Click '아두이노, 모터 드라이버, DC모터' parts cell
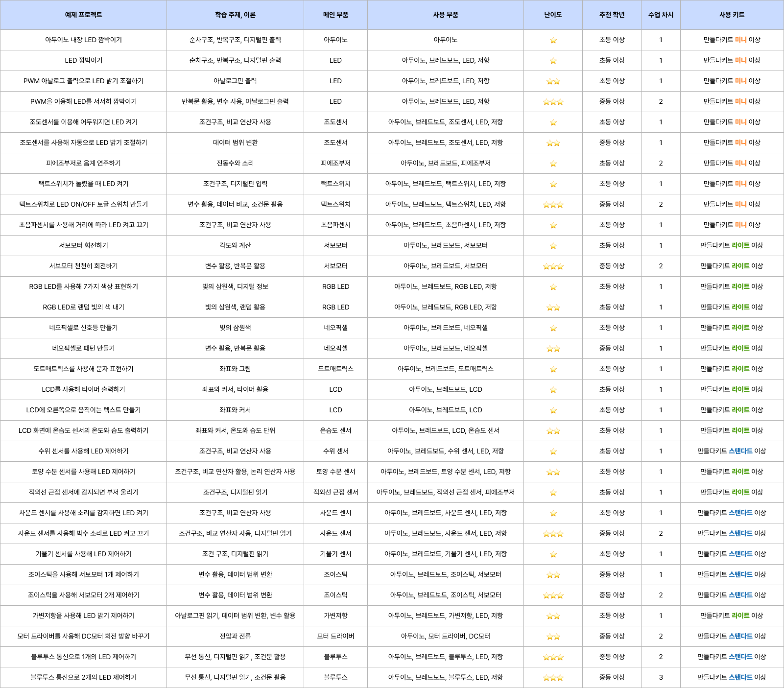The width and height of the screenshot is (784, 688). pyautogui.click(x=446, y=636)
